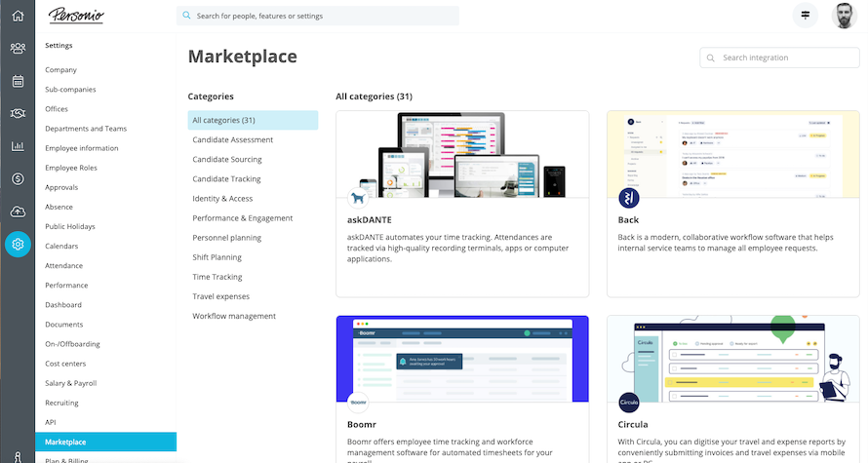Screen dimensions: 868x463
Task: Open the Calendar icon in sidebar
Action: (18, 81)
